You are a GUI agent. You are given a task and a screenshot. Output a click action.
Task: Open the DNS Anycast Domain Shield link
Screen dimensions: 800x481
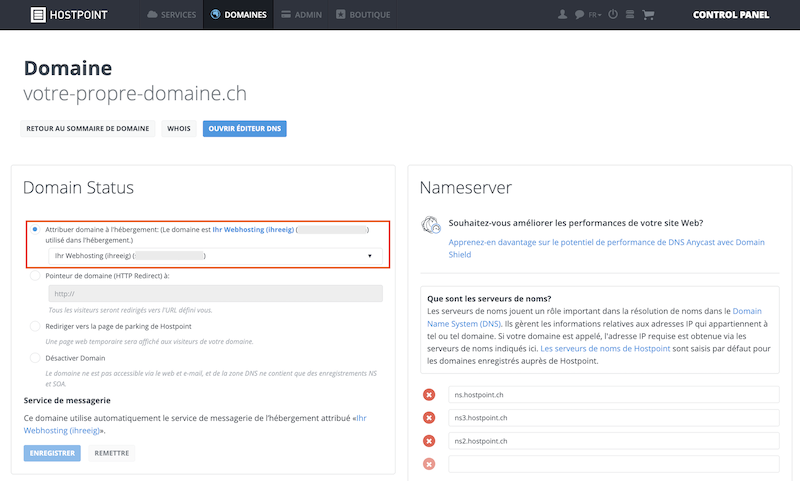[606, 248]
